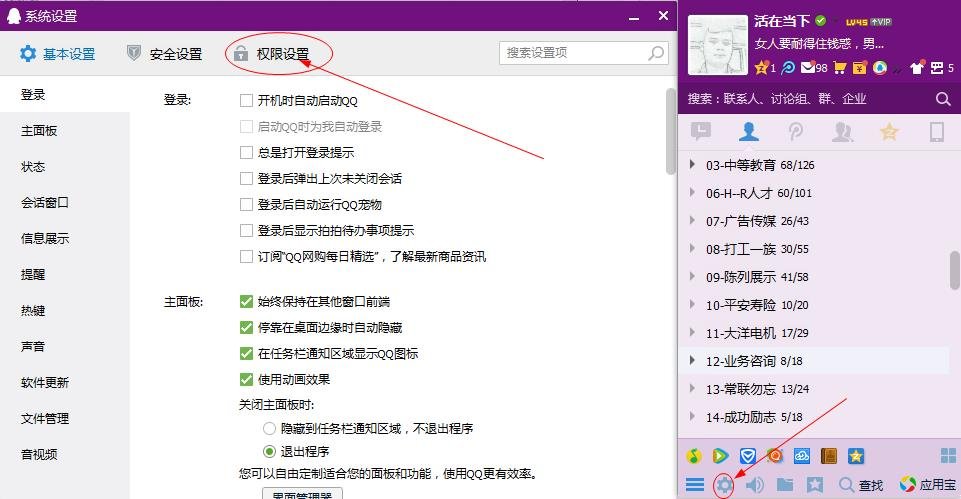
Task: Uncheck 始终保持在其他窗口前端
Action: pos(246,302)
